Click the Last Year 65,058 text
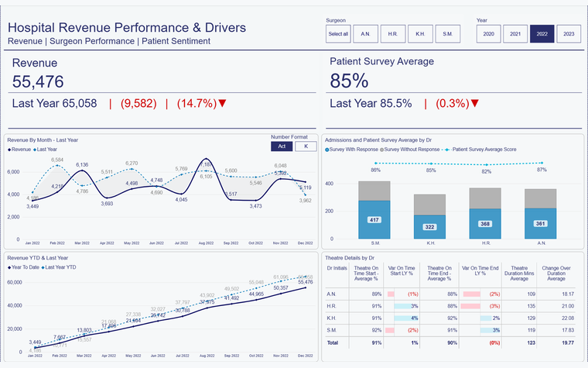Image resolution: width=588 pixels, height=368 pixels. click(x=54, y=103)
